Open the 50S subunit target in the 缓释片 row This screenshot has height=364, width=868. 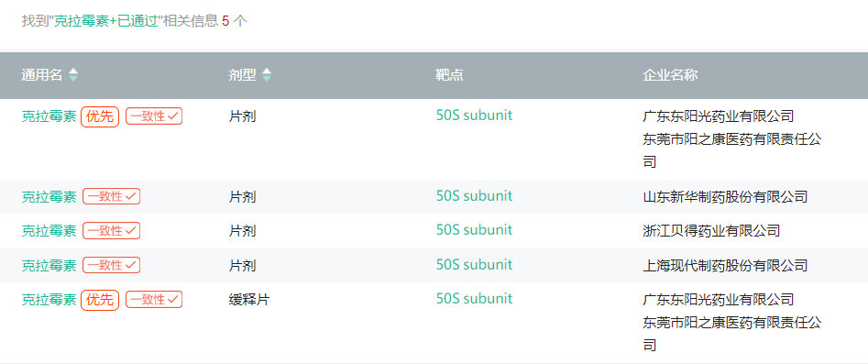point(475,299)
